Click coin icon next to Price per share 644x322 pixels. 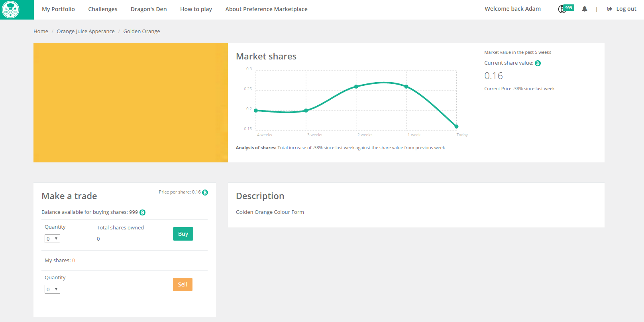click(205, 192)
